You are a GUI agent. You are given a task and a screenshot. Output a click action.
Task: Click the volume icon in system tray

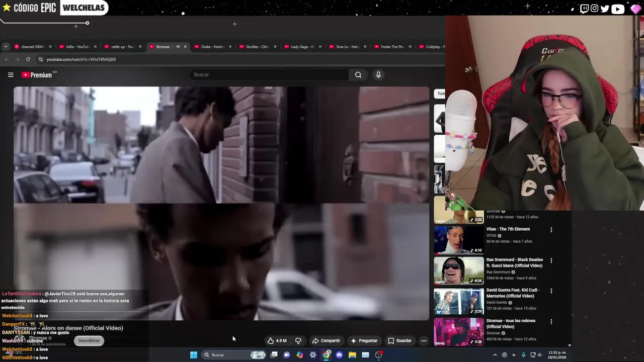tap(539, 355)
